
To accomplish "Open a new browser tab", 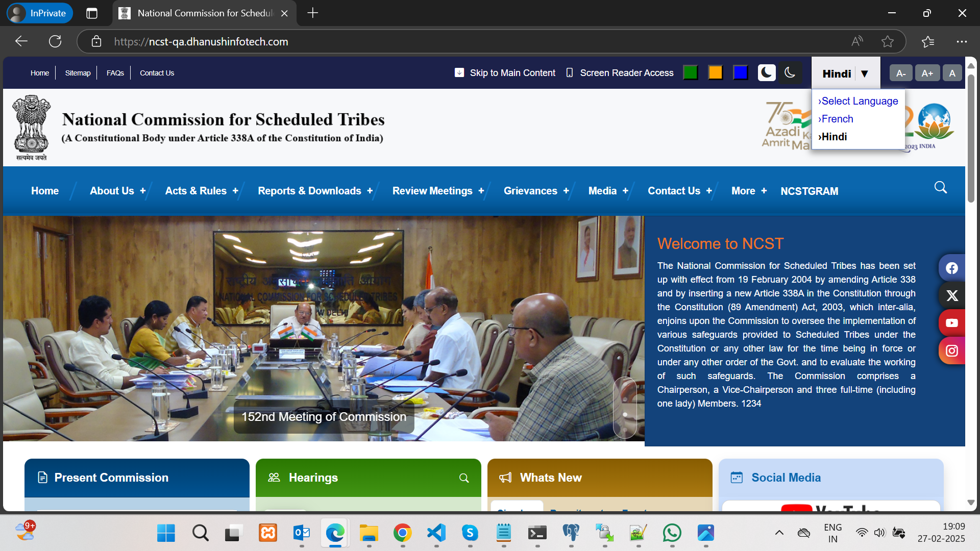I will 313,13.
